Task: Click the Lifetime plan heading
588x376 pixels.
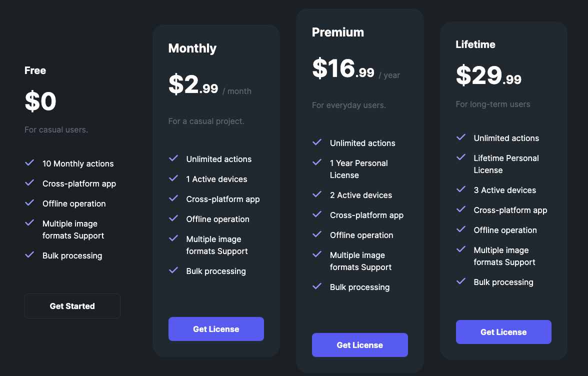Action: pos(475,44)
